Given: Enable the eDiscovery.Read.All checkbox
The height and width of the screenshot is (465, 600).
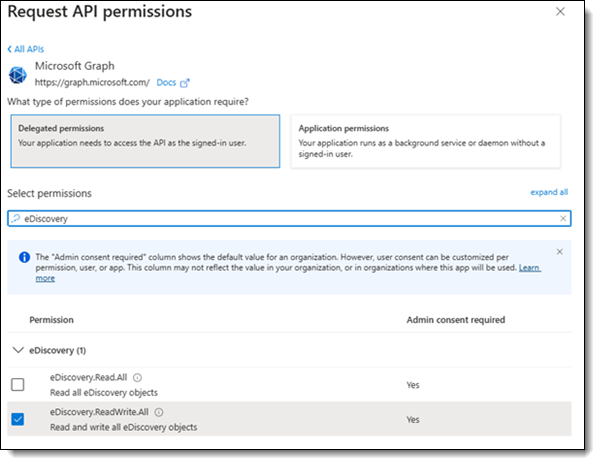Looking at the screenshot, I should [x=18, y=385].
